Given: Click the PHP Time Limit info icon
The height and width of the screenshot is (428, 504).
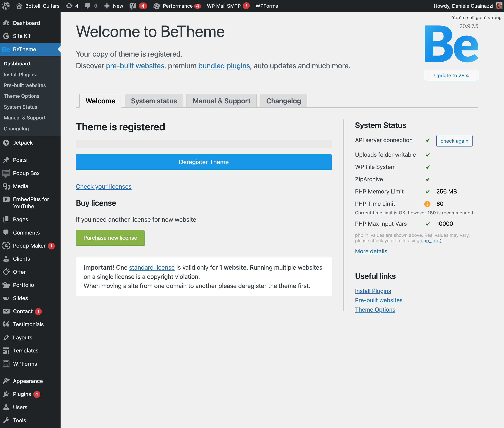Looking at the screenshot, I should (427, 204).
